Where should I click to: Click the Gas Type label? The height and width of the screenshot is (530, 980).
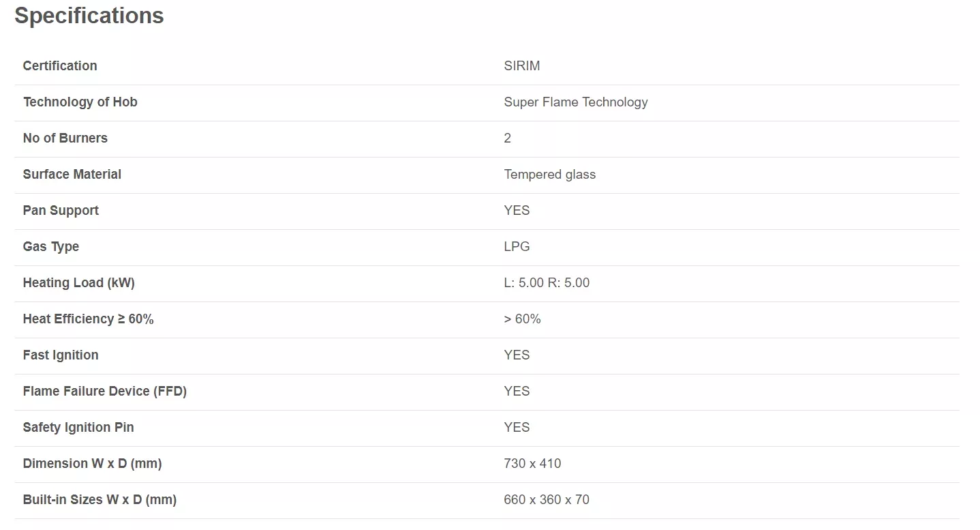tap(51, 247)
